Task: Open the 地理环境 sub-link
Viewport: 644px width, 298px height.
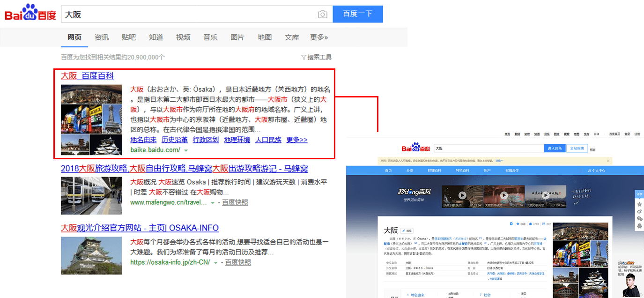Action: pos(237,140)
